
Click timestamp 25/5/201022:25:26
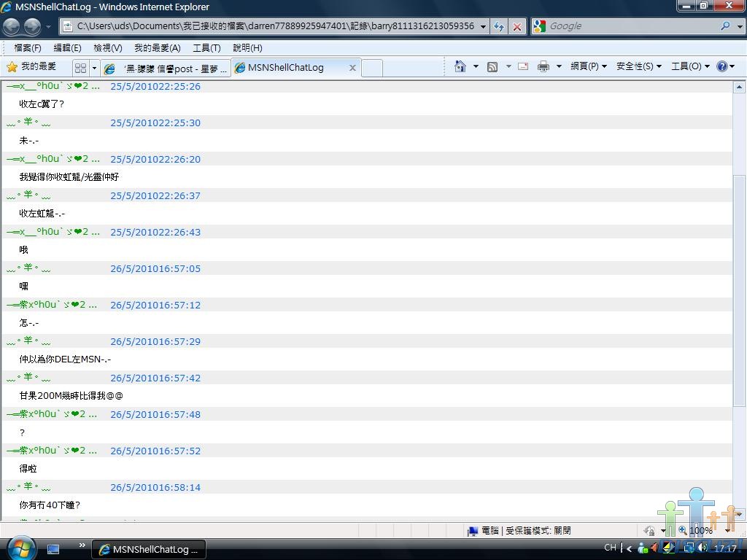(x=155, y=86)
